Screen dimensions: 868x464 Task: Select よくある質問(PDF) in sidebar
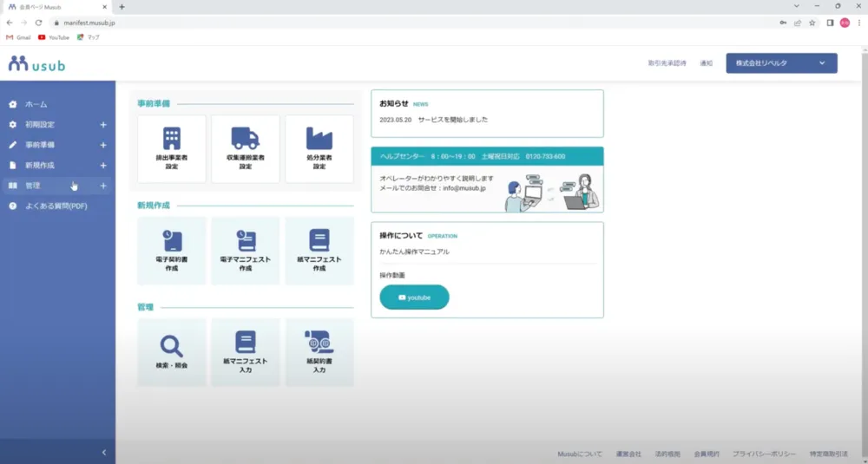click(56, 206)
